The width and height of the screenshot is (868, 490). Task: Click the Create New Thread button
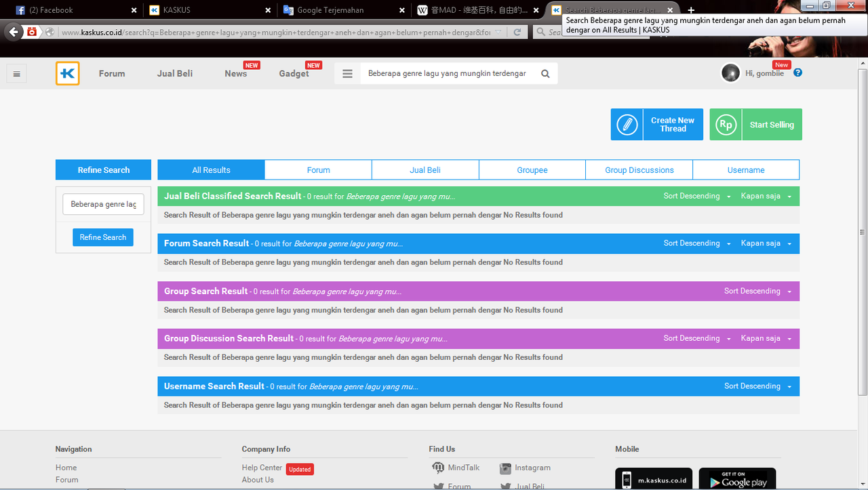657,125
